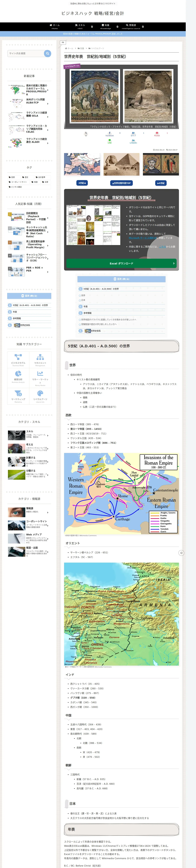This screenshot has width=196, height=868.
Task: Click the リベラルアーツ breadcrumb
Action: (x=96, y=48)
